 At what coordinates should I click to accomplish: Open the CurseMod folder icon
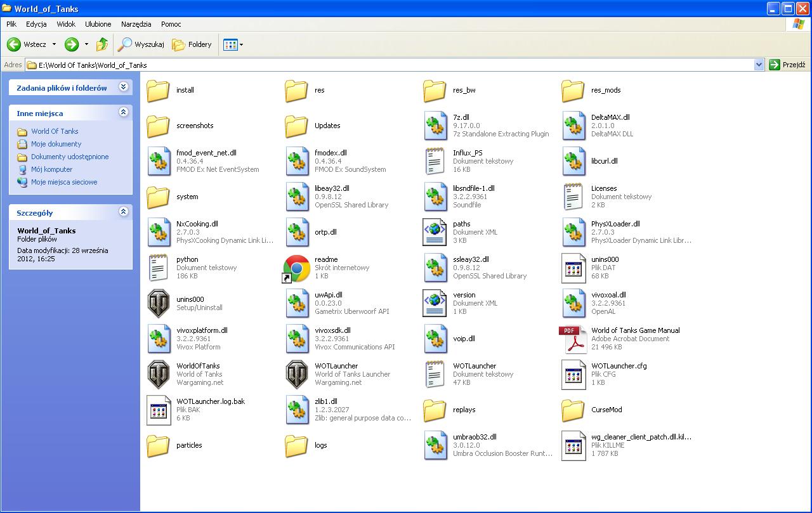click(x=573, y=410)
